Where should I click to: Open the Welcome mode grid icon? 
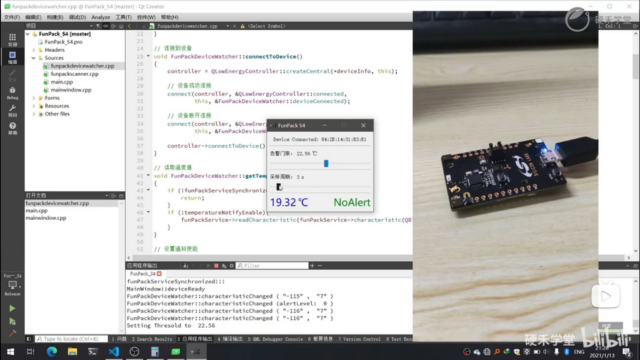point(12,39)
